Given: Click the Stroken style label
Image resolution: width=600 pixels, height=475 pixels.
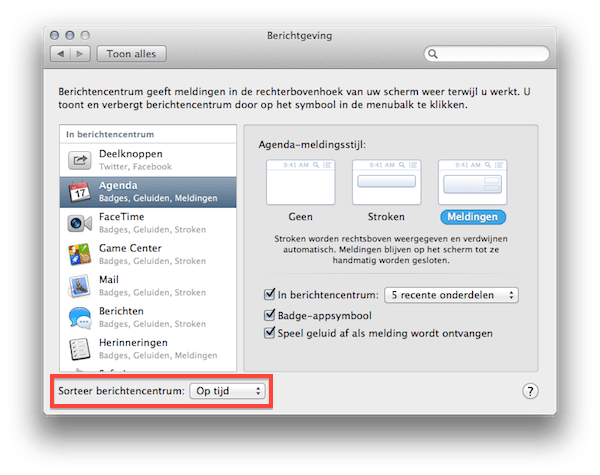Looking at the screenshot, I should [x=386, y=217].
